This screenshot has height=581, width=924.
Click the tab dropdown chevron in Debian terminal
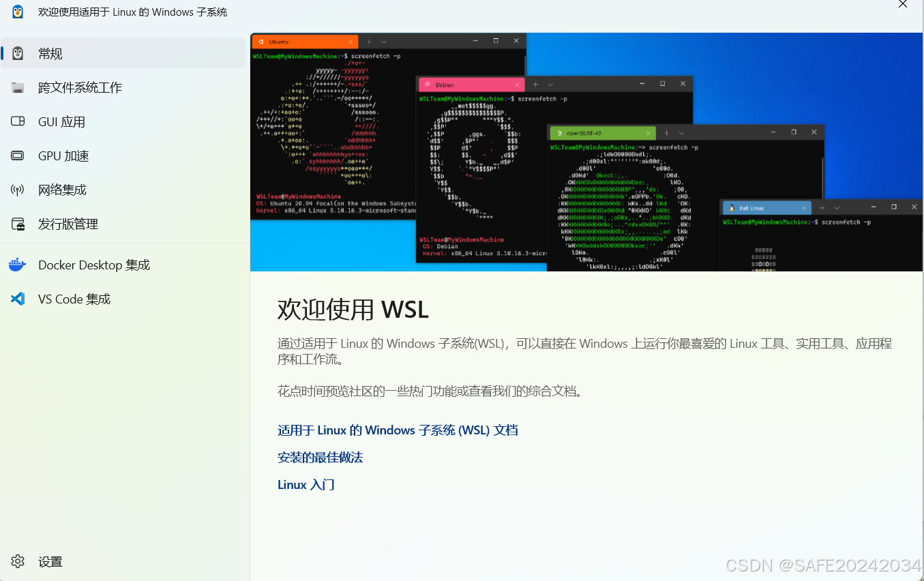coord(550,85)
